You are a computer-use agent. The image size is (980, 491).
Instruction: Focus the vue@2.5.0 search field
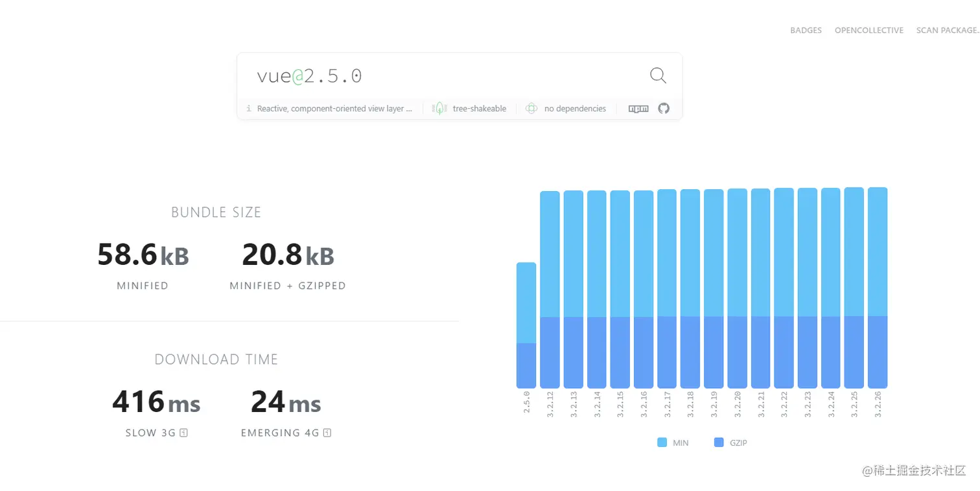click(x=447, y=76)
